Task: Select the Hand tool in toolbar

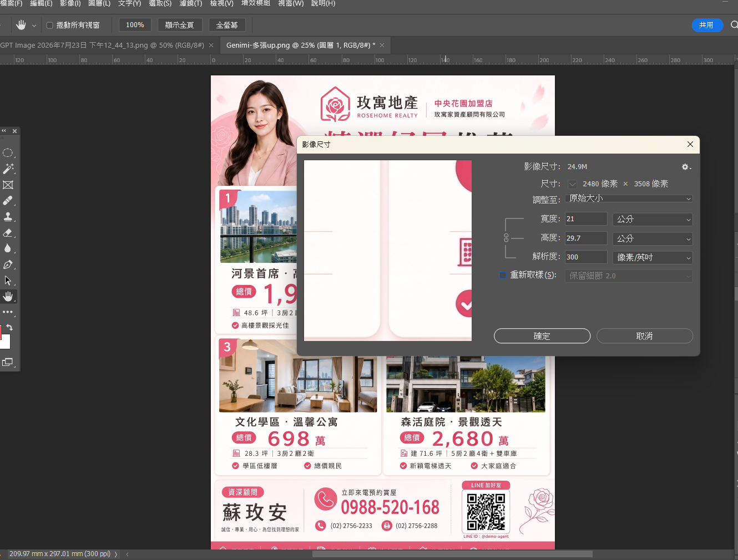Action: [8, 297]
